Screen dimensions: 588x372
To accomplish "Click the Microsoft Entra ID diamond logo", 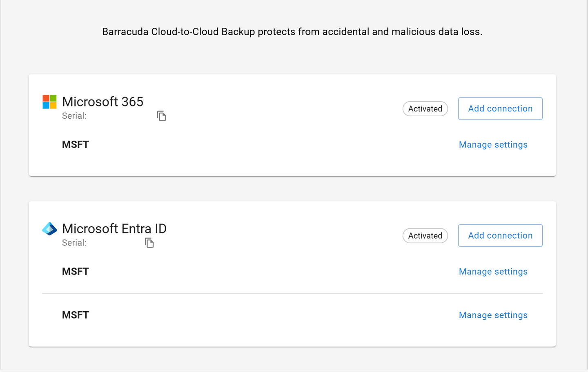I will (x=49, y=229).
